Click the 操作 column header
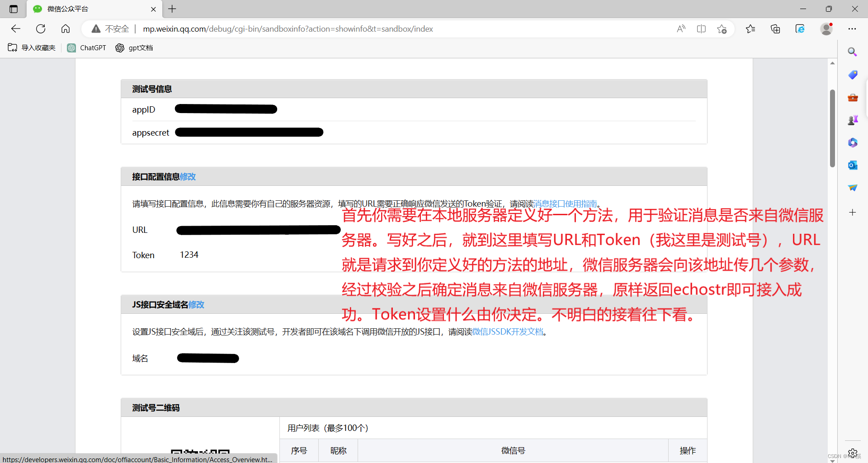The width and height of the screenshot is (868, 463). [x=688, y=451]
